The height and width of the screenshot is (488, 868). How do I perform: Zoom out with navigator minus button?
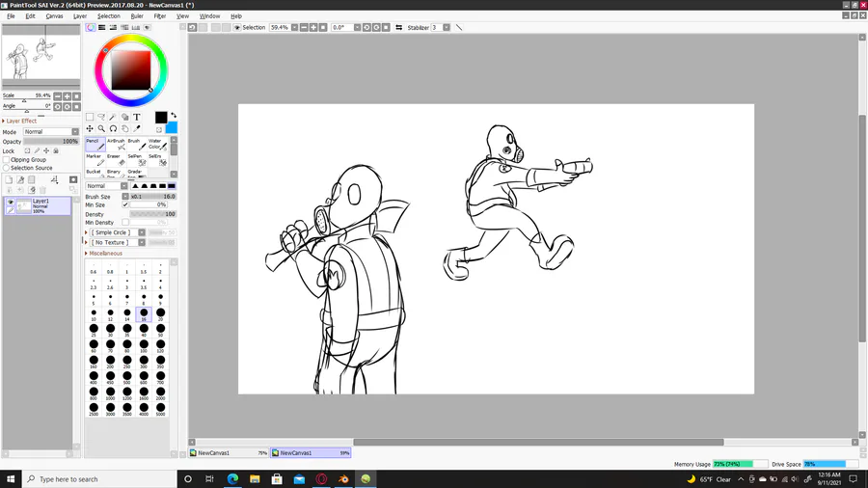[58, 95]
